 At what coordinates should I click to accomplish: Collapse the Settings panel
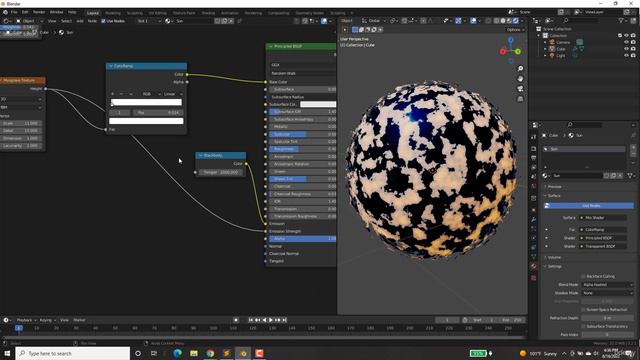[x=554, y=267]
